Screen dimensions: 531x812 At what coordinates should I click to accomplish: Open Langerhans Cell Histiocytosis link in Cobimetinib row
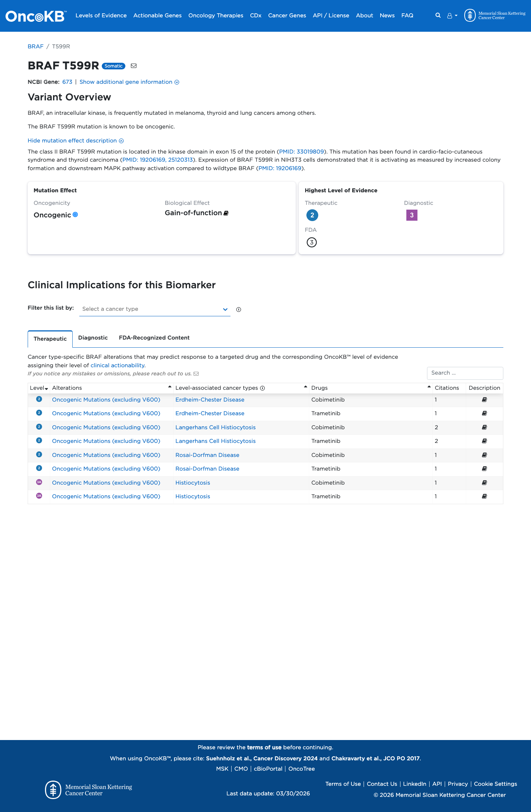click(215, 427)
